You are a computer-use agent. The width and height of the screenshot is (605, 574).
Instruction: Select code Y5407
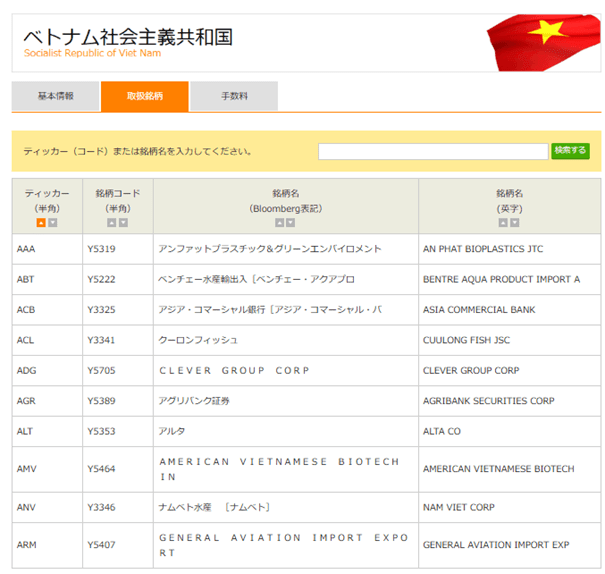coord(101,545)
